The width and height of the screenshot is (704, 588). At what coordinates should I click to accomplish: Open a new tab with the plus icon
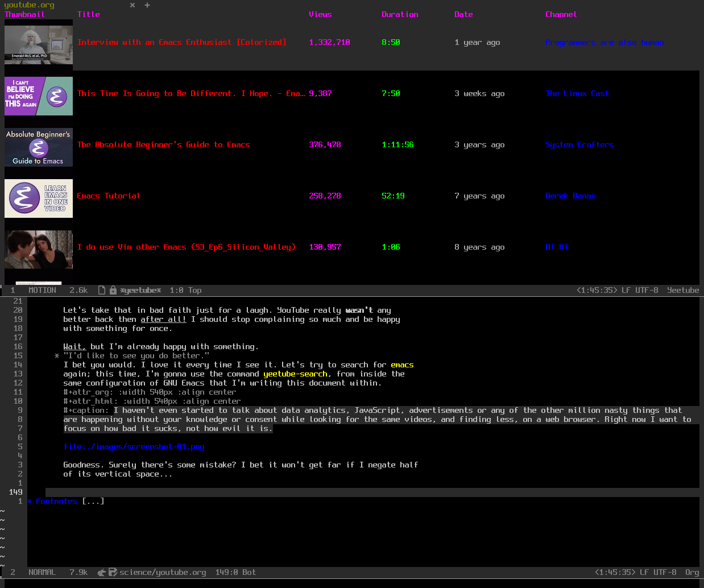[147, 5]
